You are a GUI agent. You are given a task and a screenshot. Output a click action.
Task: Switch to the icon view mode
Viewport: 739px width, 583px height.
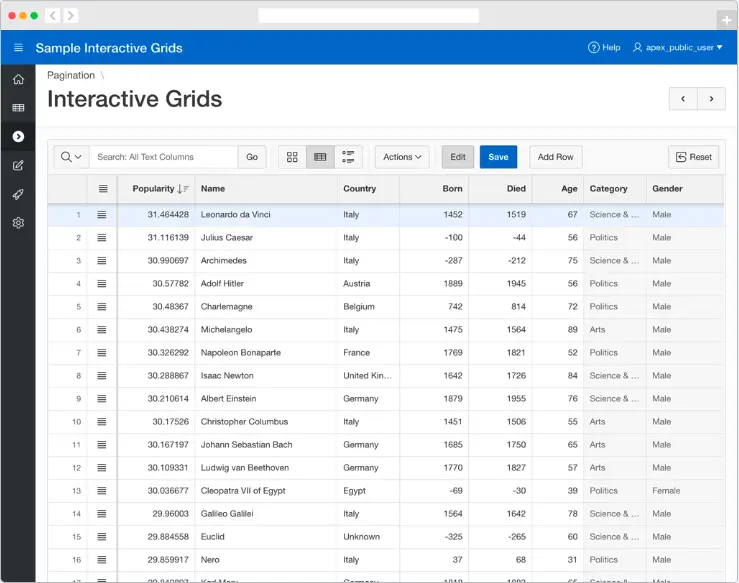(292, 157)
